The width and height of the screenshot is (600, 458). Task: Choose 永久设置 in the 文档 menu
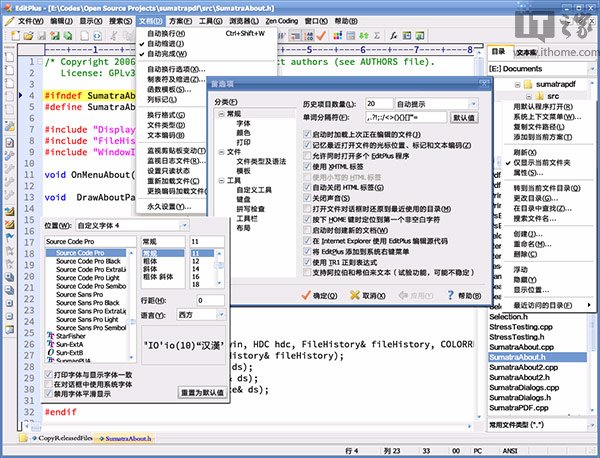pos(171,207)
